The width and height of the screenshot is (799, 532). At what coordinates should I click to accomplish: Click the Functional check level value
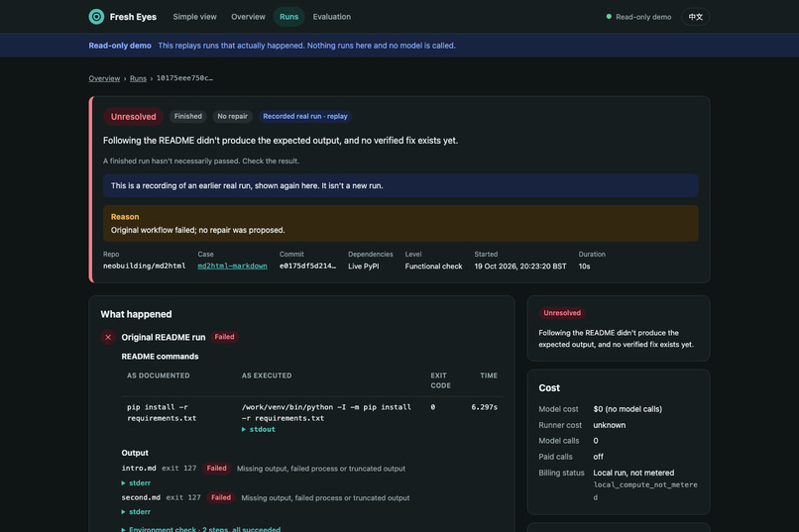(x=433, y=266)
